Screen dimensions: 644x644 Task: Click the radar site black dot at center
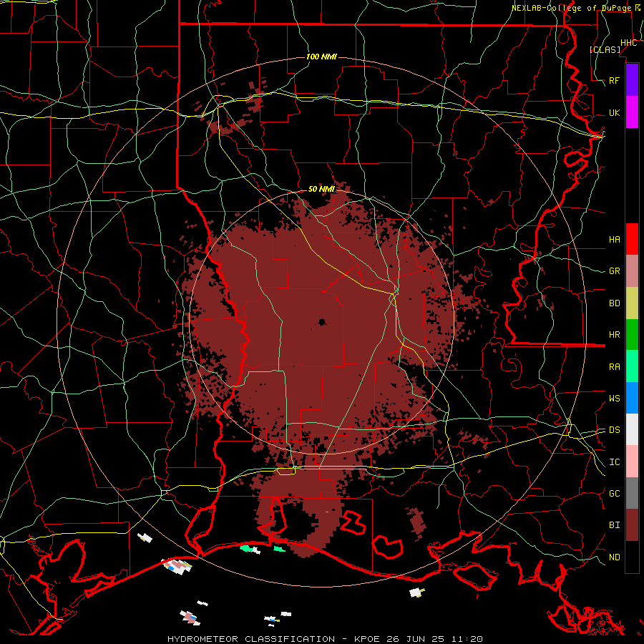coord(322,322)
